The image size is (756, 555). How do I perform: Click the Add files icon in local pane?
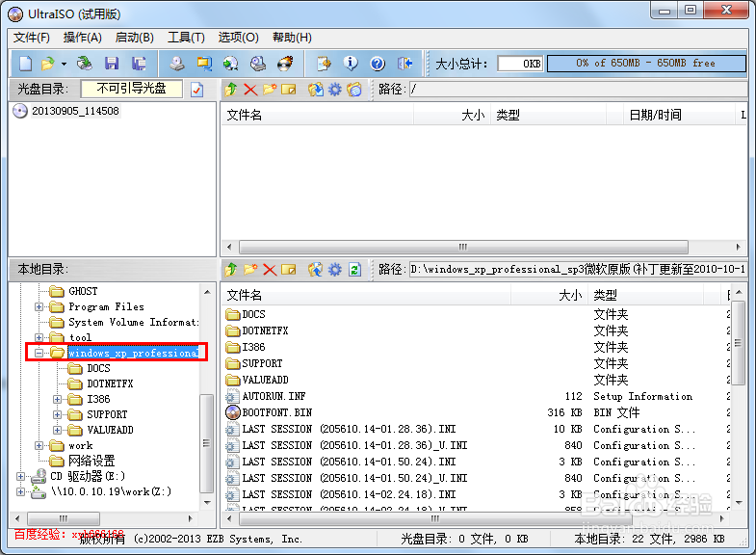[315, 269]
